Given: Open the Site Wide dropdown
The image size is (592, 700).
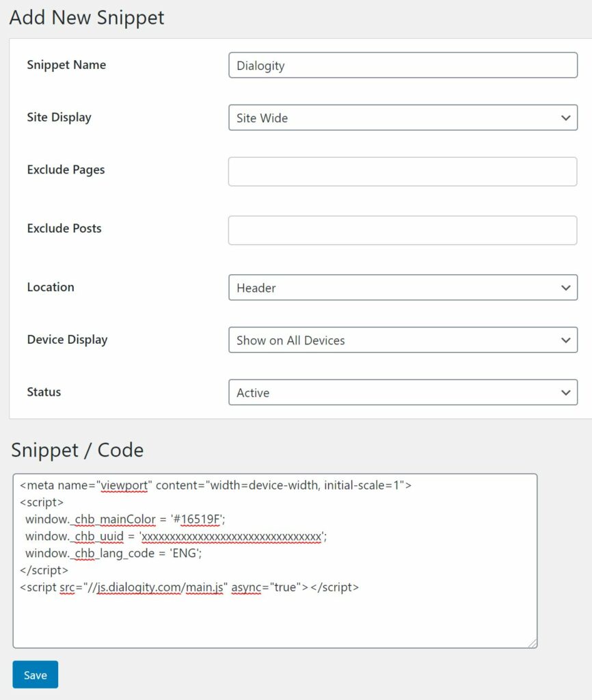Looking at the screenshot, I should (403, 118).
